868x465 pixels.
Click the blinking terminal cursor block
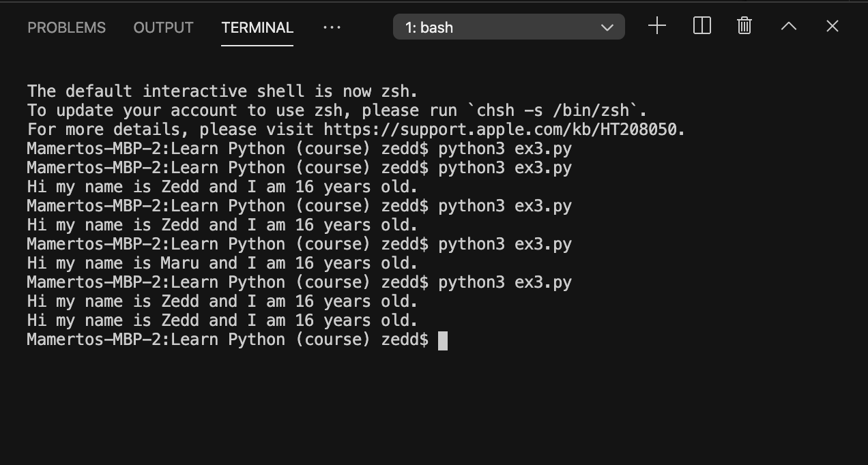(444, 340)
